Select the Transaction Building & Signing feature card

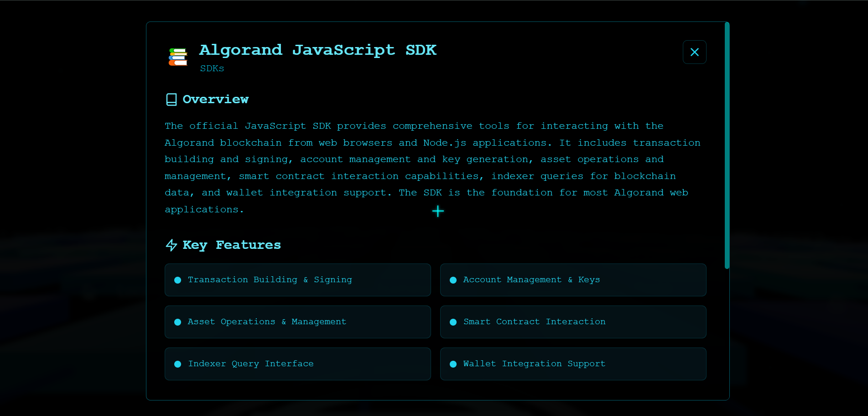click(x=298, y=280)
